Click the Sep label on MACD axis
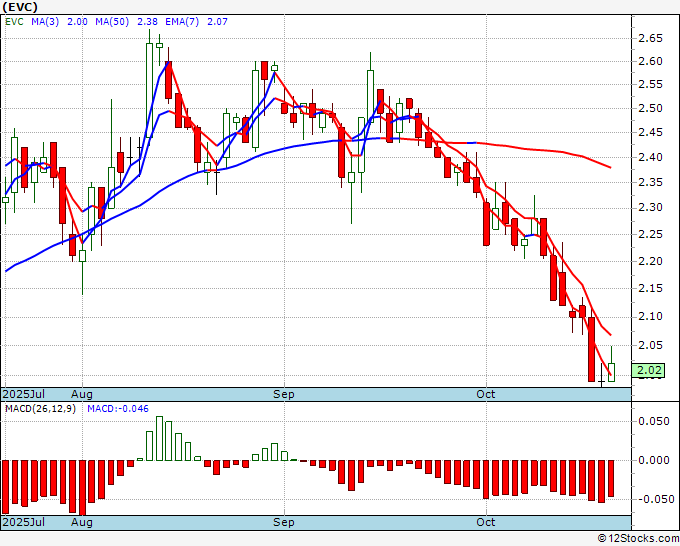 pos(284,522)
